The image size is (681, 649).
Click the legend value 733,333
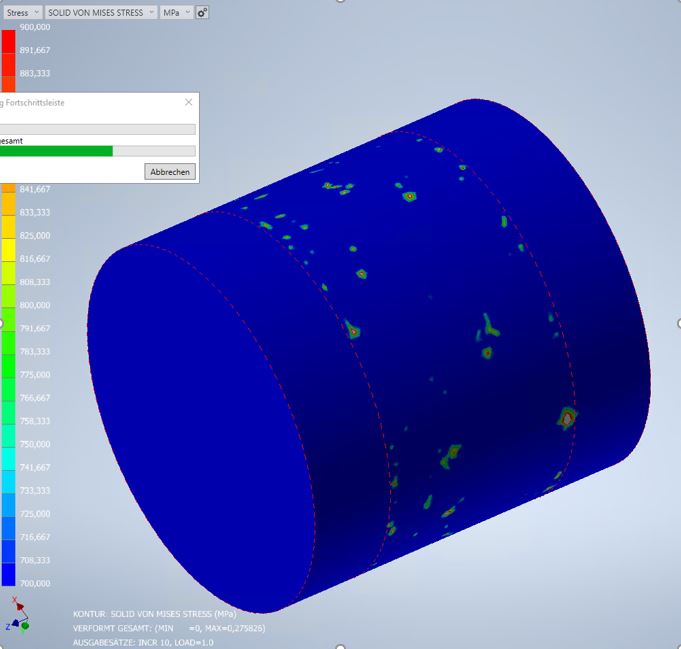pos(35,490)
